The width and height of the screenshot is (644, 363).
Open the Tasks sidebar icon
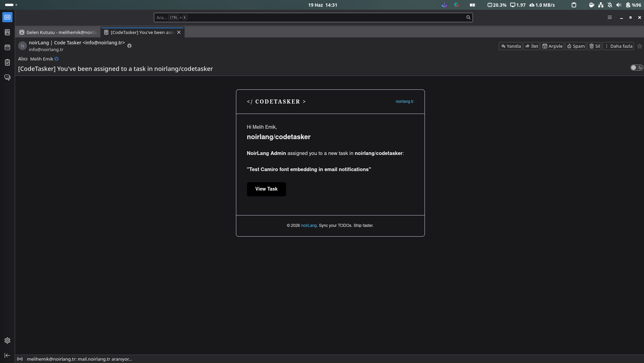[x=7, y=63]
